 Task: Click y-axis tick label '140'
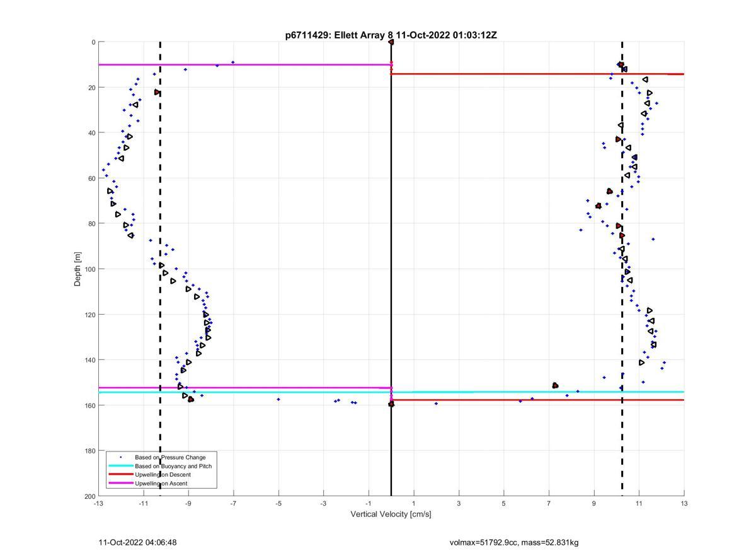[x=89, y=360]
